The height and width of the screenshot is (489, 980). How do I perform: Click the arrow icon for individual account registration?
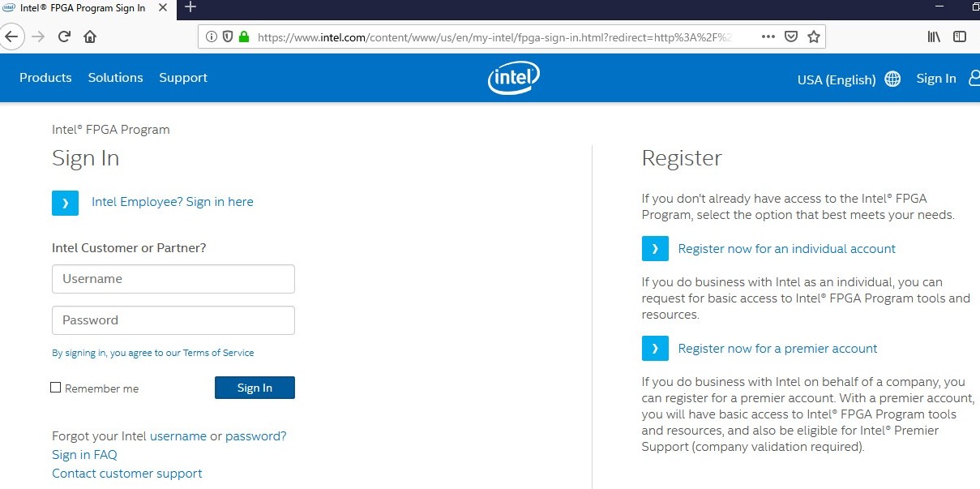pyautogui.click(x=655, y=249)
